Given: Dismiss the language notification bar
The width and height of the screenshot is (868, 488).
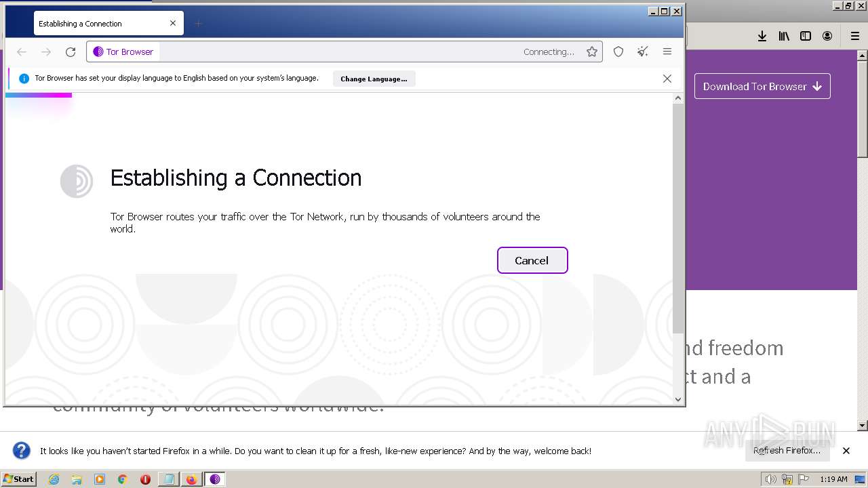Looking at the screenshot, I should (667, 79).
